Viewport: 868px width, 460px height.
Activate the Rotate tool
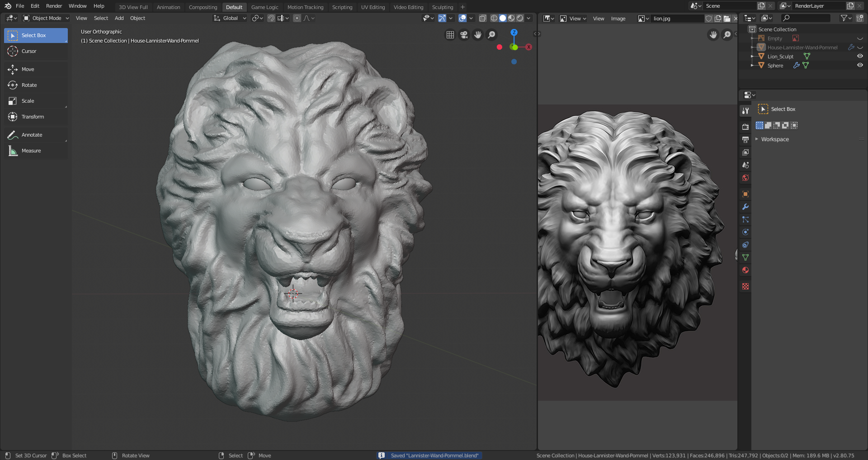click(x=36, y=85)
